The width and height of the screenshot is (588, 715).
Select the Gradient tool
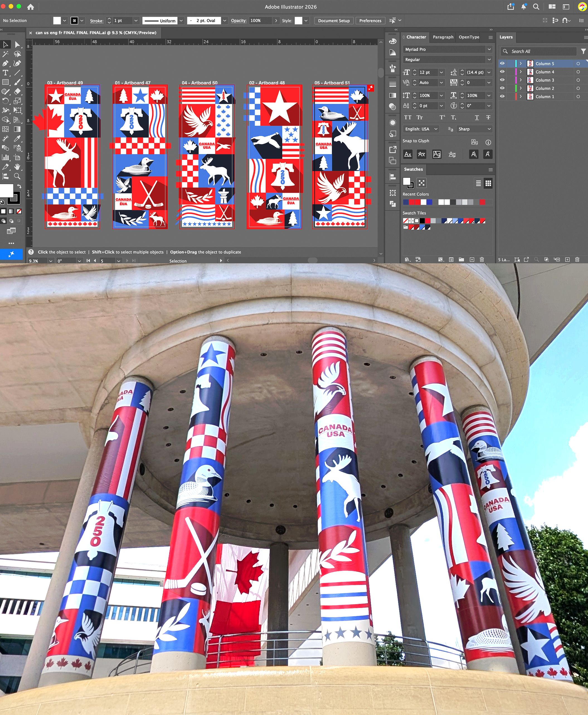[18, 129]
